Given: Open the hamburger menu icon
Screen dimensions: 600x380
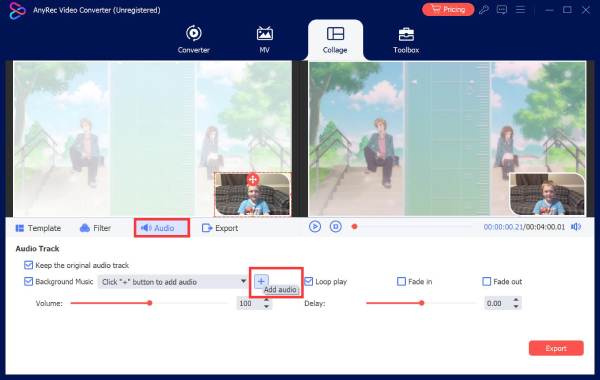Looking at the screenshot, I should pyautogui.click(x=520, y=10).
